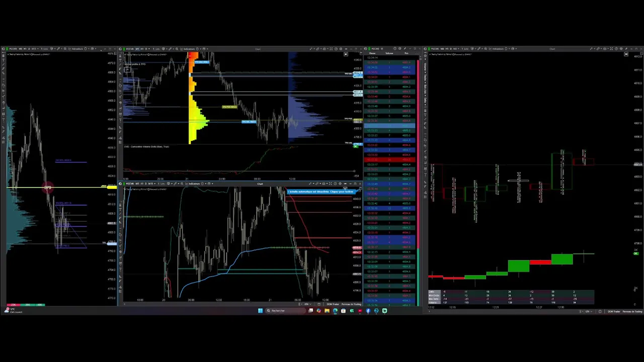This screenshot has width=644, height=362.
Task: Select the H1 timeframe in the top-middle chart
Action: [141, 49]
